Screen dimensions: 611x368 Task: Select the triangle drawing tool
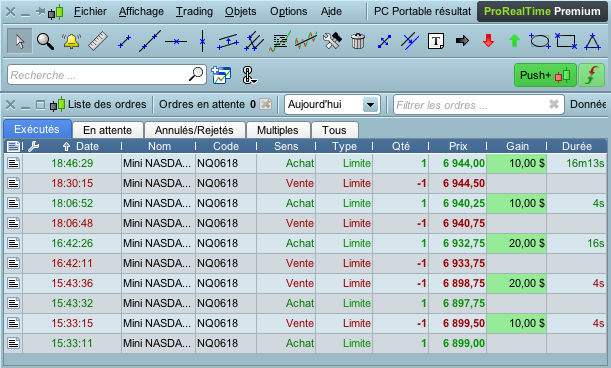coord(592,41)
